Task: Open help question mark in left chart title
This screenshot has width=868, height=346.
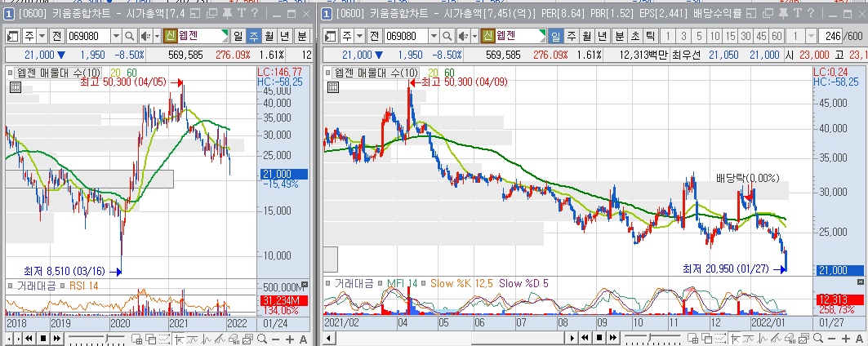Action: [x=254, y=13]
